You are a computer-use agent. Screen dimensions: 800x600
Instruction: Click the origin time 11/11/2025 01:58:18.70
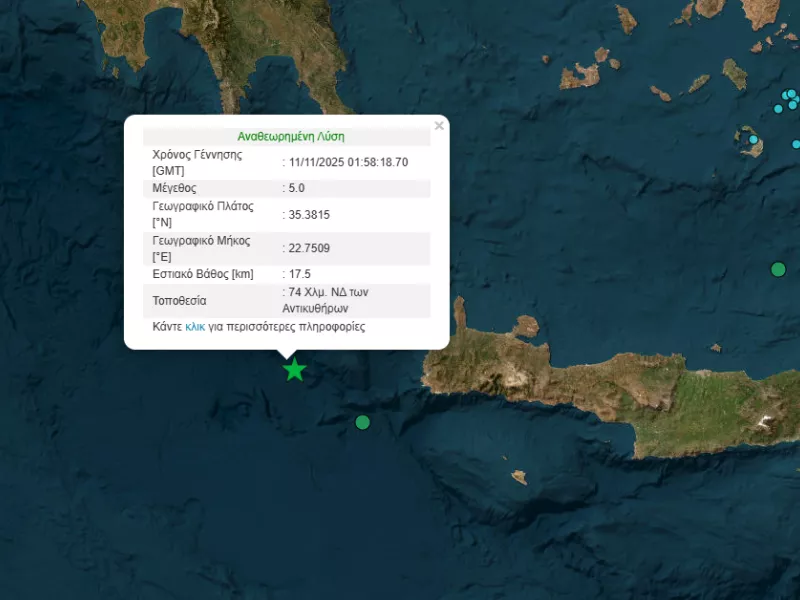(348, 162)
